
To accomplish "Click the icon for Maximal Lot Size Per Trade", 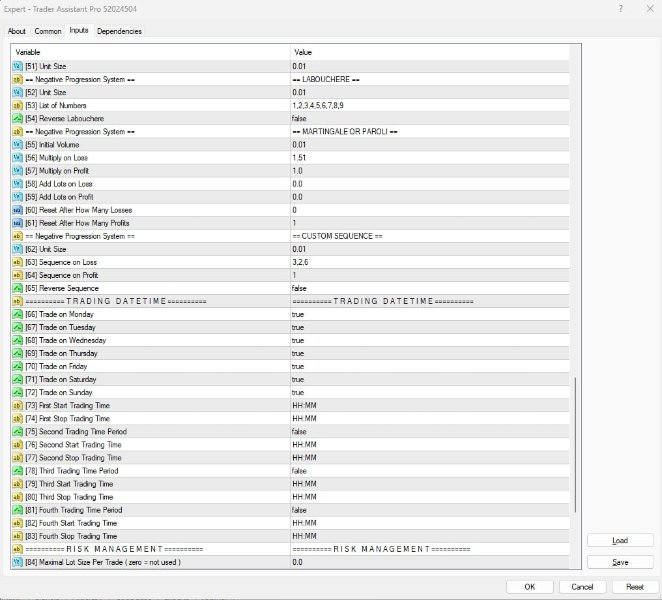I will pyautogui.click(x=17, y=562).
